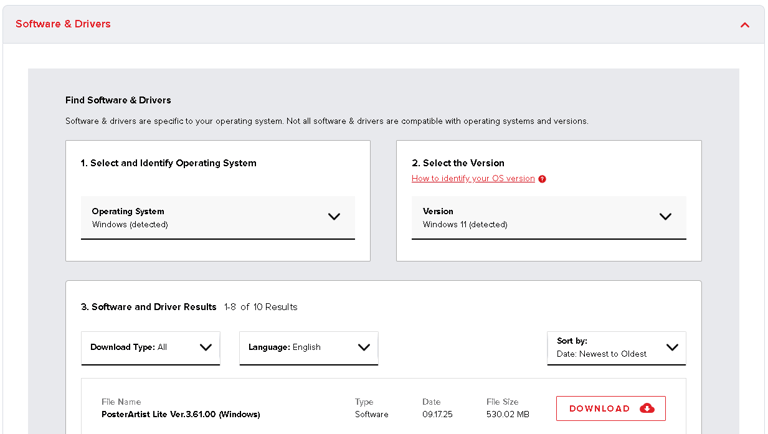Click PosterArtist Lite Ver.3.61.00 file name
768x434 pixels.
coord(180,414)
